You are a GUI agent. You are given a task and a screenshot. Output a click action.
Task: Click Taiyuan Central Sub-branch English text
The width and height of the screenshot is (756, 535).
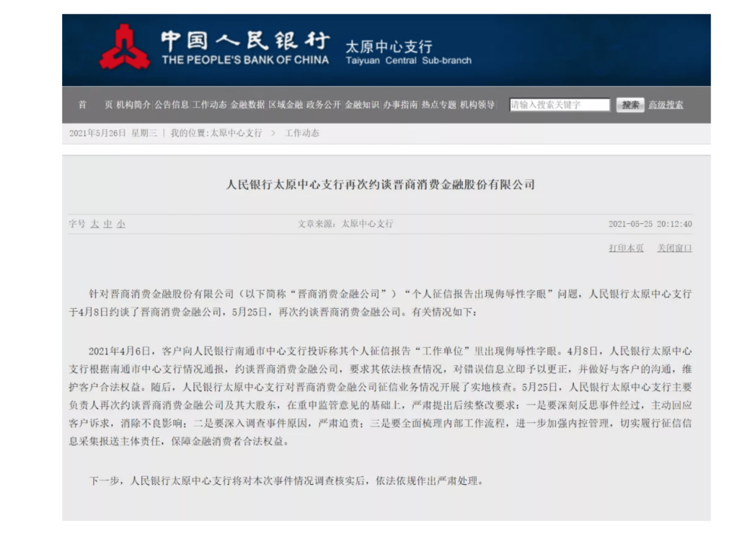point(408,61)
